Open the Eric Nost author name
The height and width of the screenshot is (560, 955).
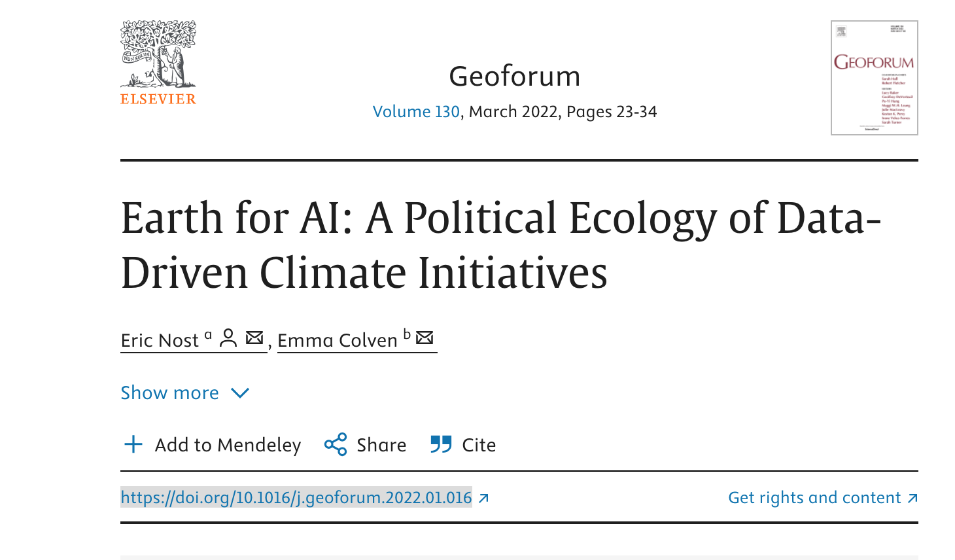(160, 341)
